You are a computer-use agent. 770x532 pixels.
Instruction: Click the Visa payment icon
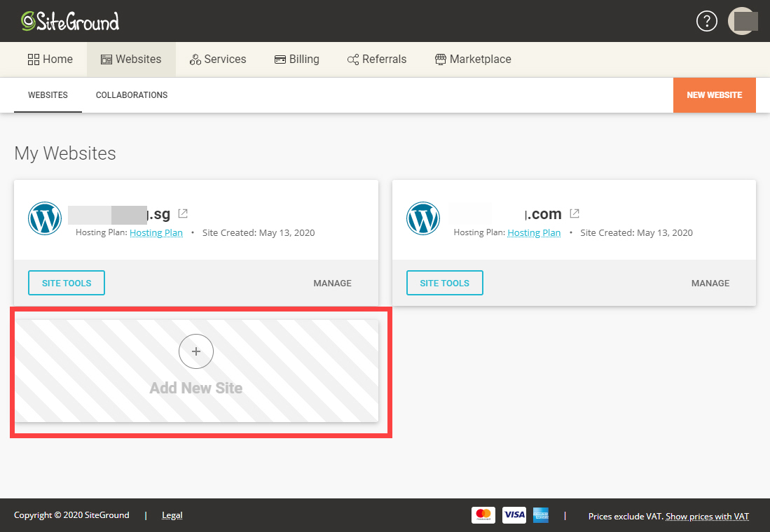click(x=514, y=514)
